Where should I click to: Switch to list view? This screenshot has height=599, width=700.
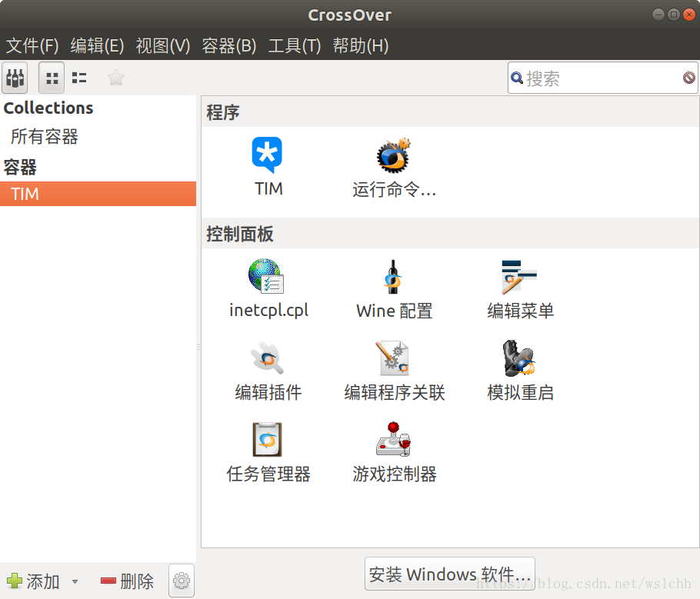tap(79, 78)
